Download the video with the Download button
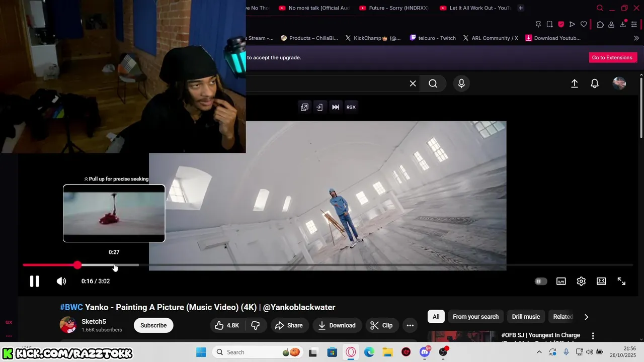 click(x=337, y=325)
